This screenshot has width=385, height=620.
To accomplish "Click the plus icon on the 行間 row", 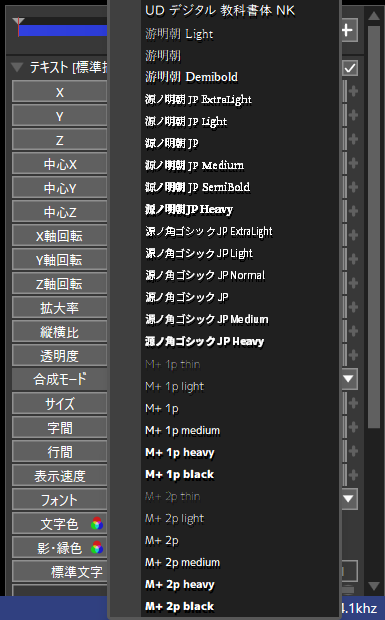I will pyautogui.click(x=353, y=451).
